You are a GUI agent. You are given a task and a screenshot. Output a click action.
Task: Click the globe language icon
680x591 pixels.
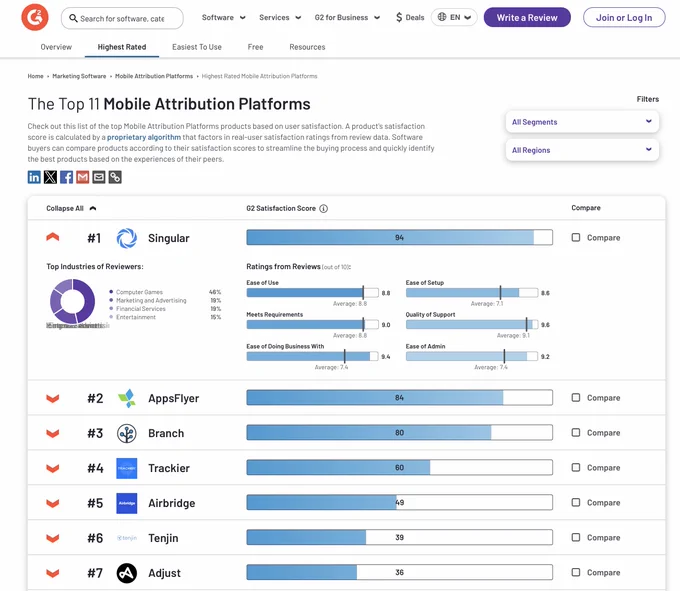pyautogui.click(x=442, y=17)
